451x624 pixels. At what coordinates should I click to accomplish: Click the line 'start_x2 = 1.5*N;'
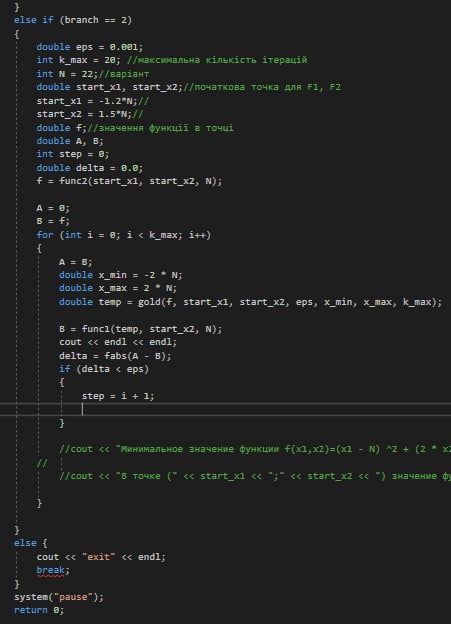tap(84, 114)
